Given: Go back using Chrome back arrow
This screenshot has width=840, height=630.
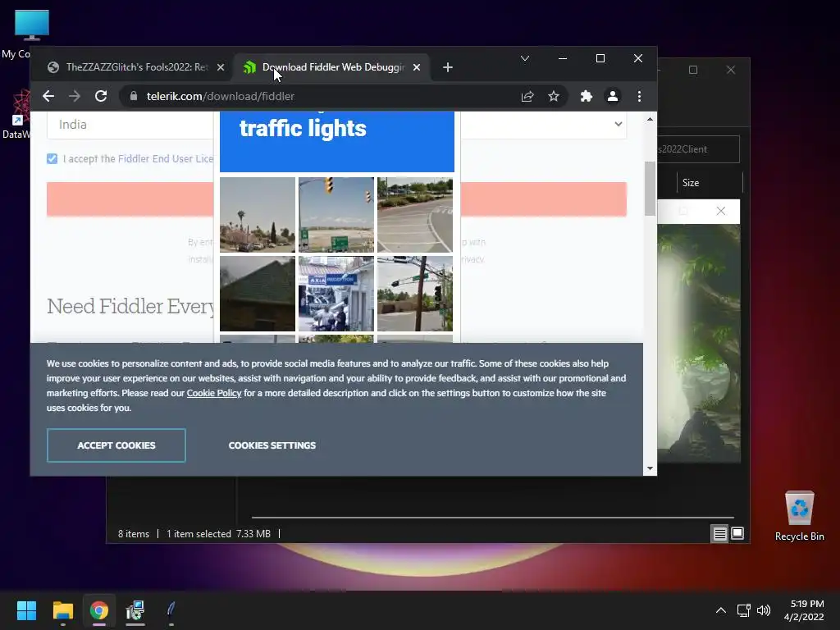Looking at the screenshot, I should pos(48,97).
